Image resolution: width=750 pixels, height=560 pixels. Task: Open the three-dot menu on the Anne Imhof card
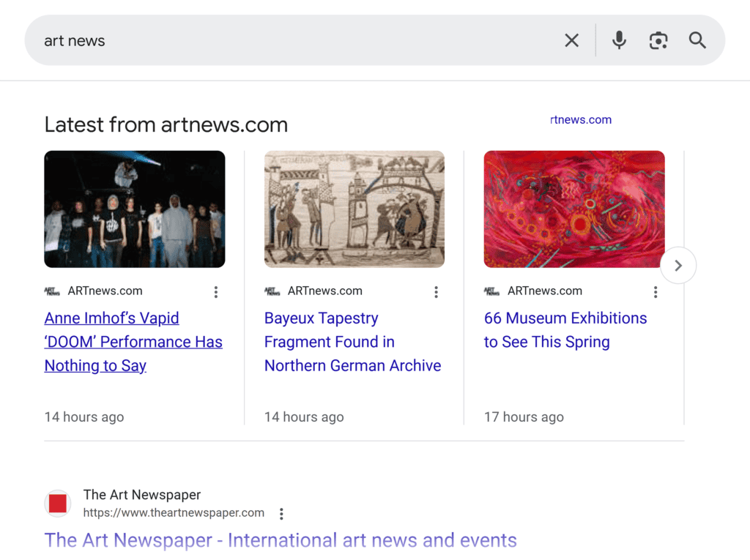[216, 291]
